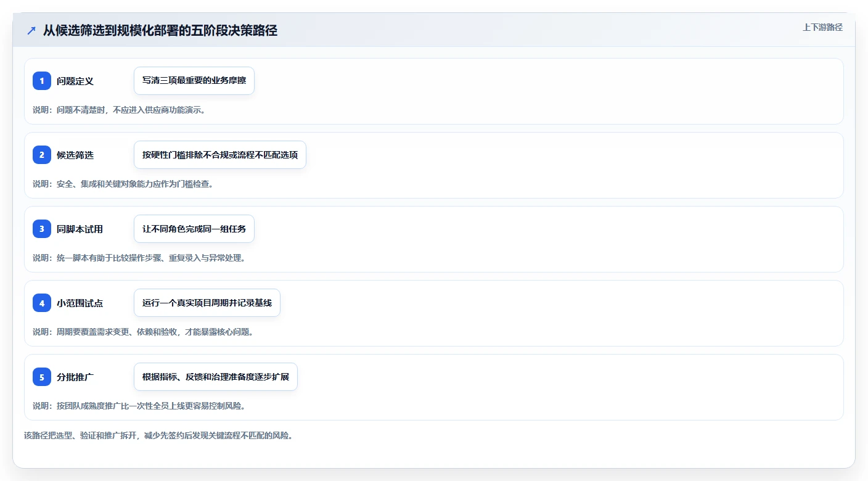This screenshot has height=481, width=868.
Task: Click the note 安全、集成和关键对象能力应作为门槛检查
Action: click(123, 184)
